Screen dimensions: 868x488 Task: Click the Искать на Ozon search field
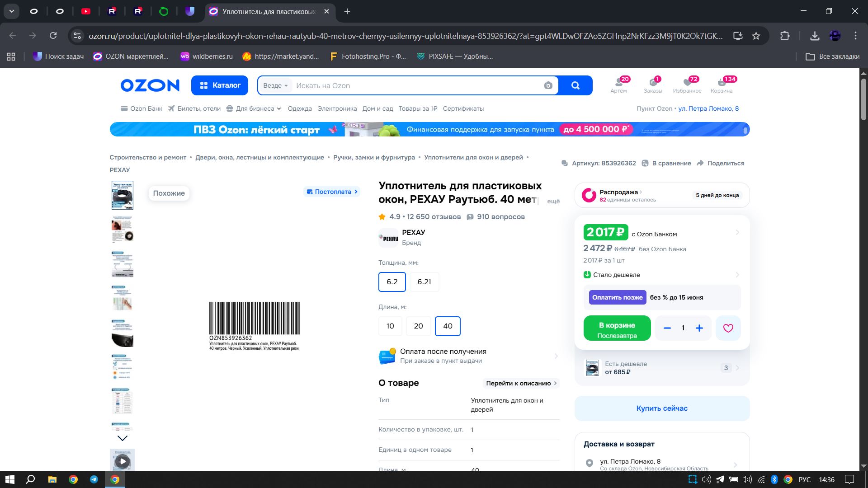pyautogui.click(x=416, y=86)
